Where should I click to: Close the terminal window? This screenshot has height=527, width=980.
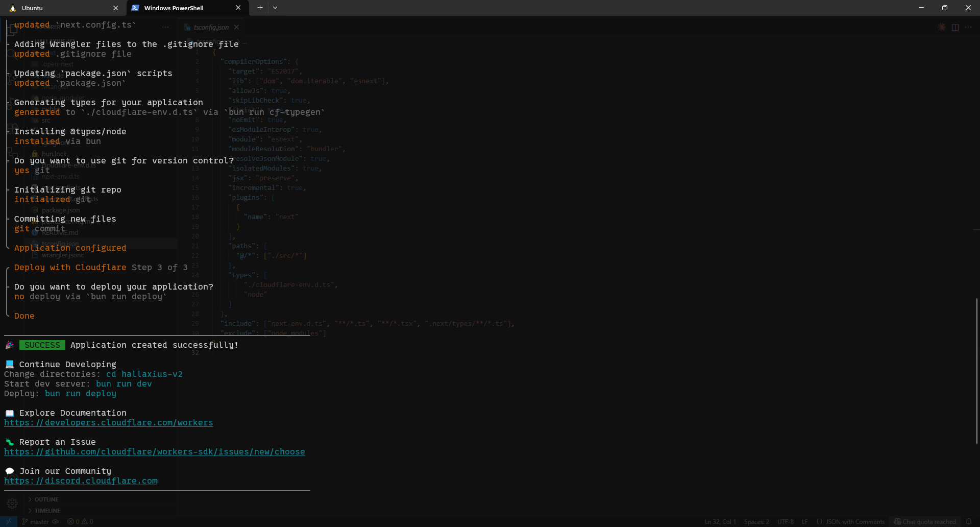[968, 8]
